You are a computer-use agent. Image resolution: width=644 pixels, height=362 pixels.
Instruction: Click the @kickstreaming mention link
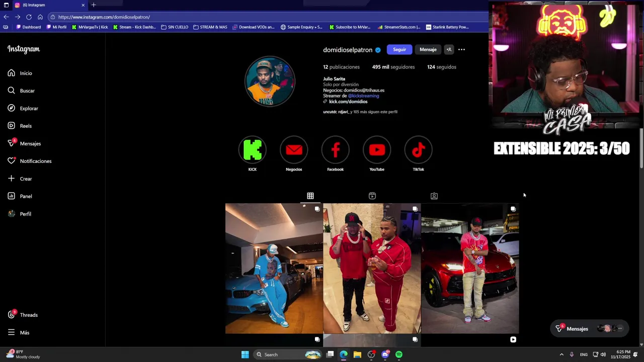363,96
